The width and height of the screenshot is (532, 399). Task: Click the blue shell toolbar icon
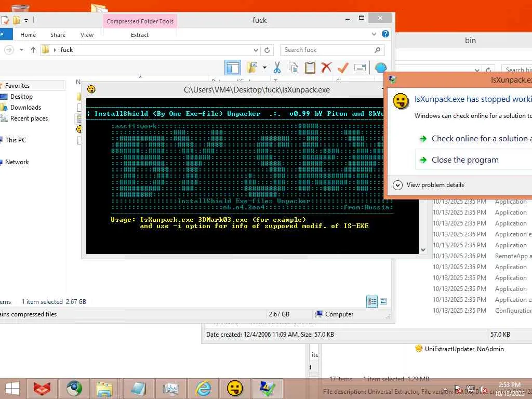pyautogui.click(x=380, y=68)
